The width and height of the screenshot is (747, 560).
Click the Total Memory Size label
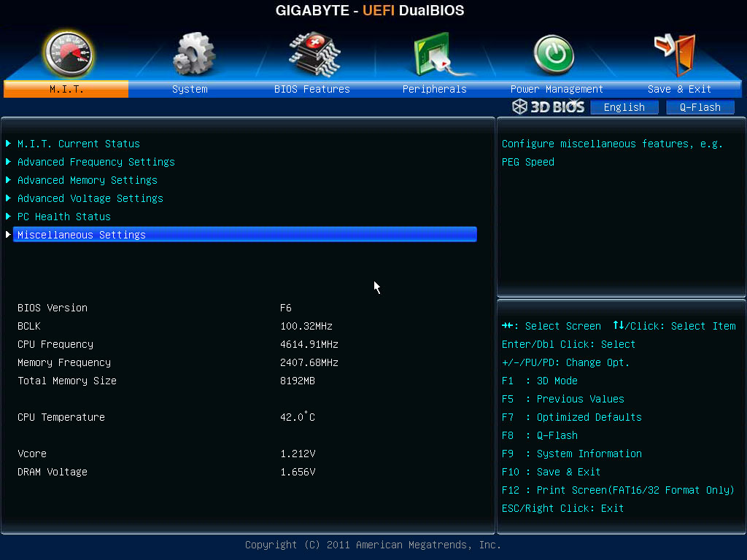coord(66,381)
